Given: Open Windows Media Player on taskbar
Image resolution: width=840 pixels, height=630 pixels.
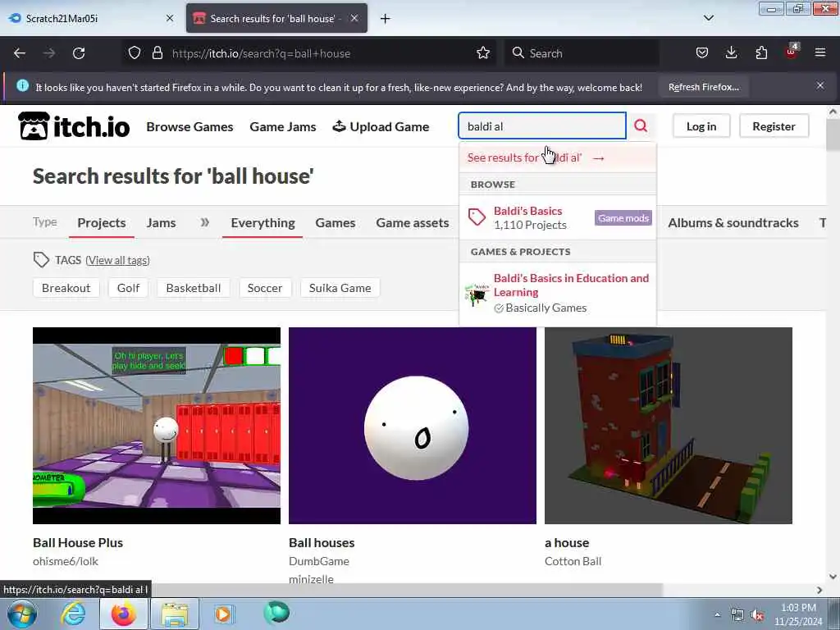Looking at the screenshot, I should tap(223, 614).
